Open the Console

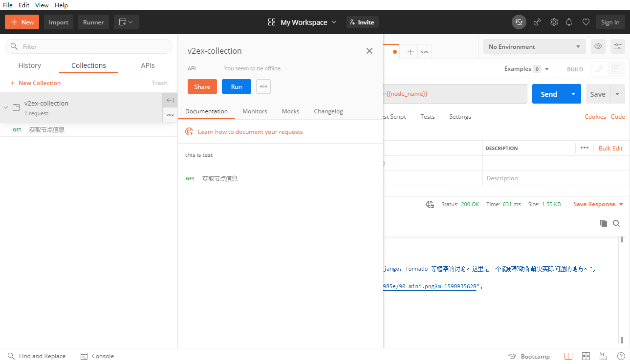pyautogui.click(x=97, y=356)
